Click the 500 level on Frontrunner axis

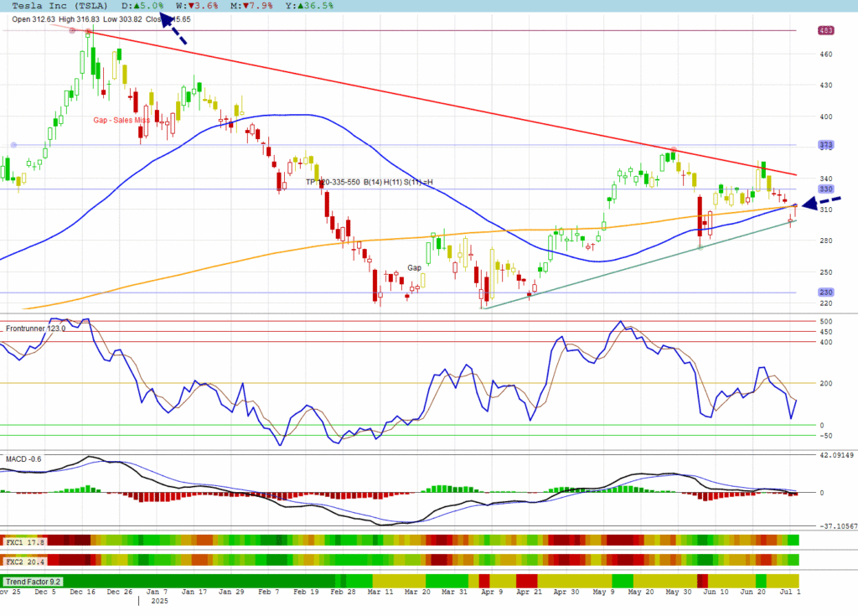[825, 322]
